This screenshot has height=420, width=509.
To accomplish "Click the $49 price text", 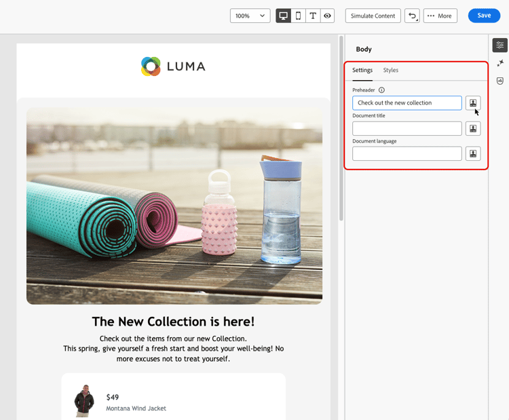I will [x=113, y=398].
